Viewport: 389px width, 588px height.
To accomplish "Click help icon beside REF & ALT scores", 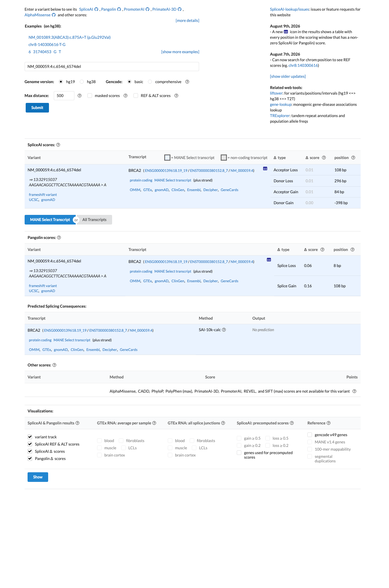I will (x=176, y=96).
